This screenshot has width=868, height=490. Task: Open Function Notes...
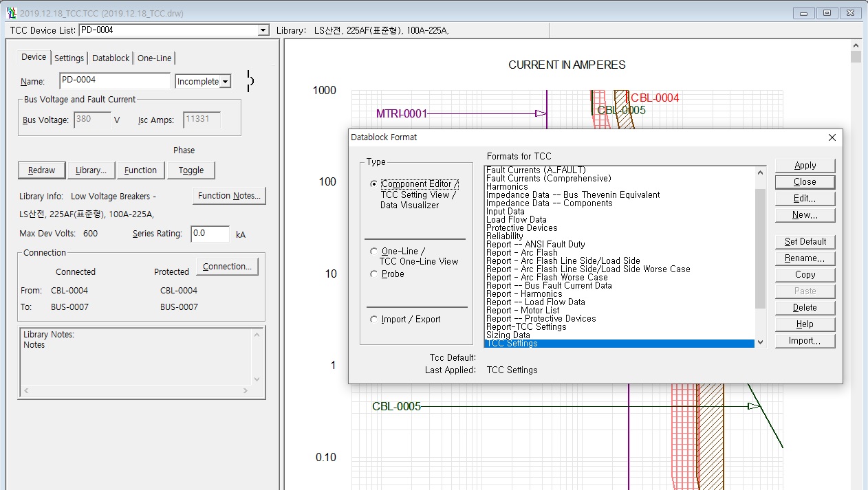229,196
